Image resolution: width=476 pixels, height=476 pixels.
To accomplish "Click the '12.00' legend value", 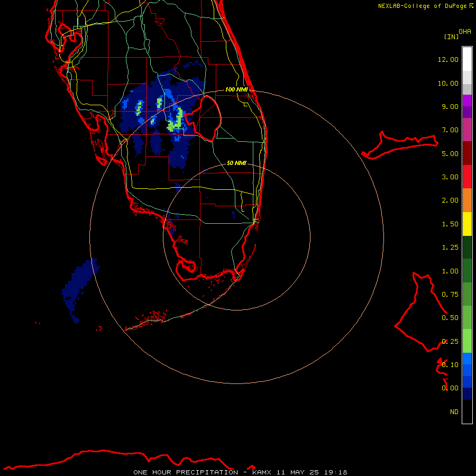I will click(x=448, y=59).
